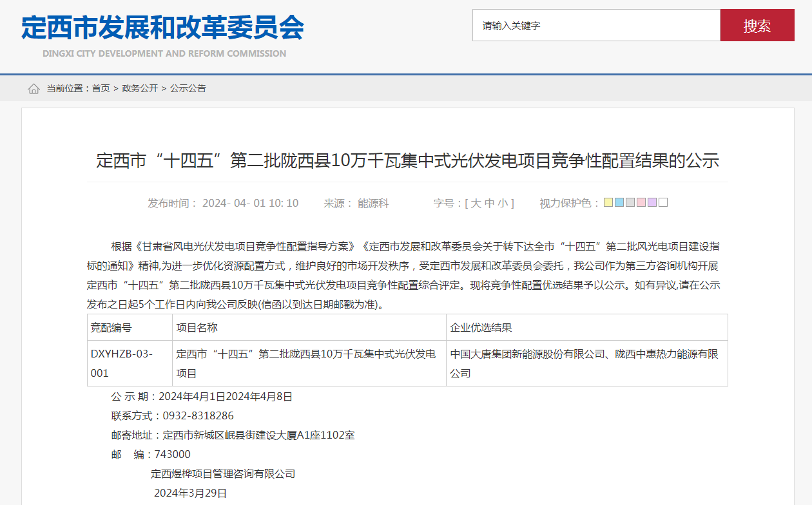This screenshot has height=505, width=812.
Task: Apply the yellow eye-protection background color
Action: (608, 202)
